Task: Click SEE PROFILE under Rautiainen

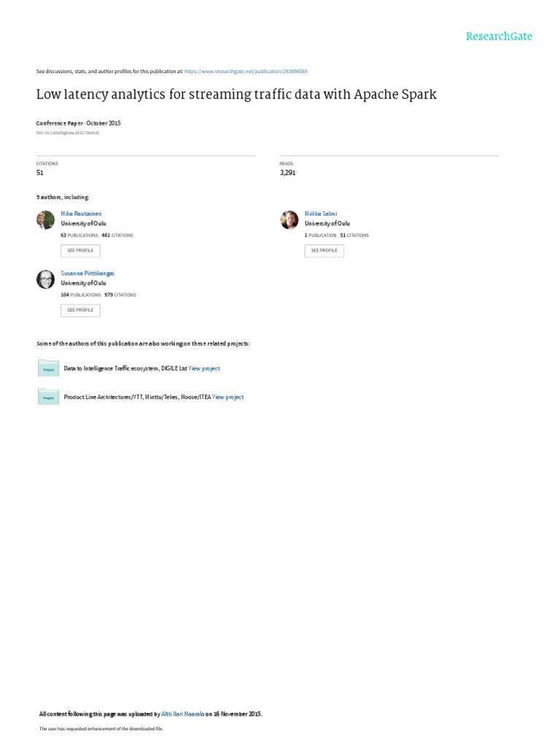Action: coord(80,251)
